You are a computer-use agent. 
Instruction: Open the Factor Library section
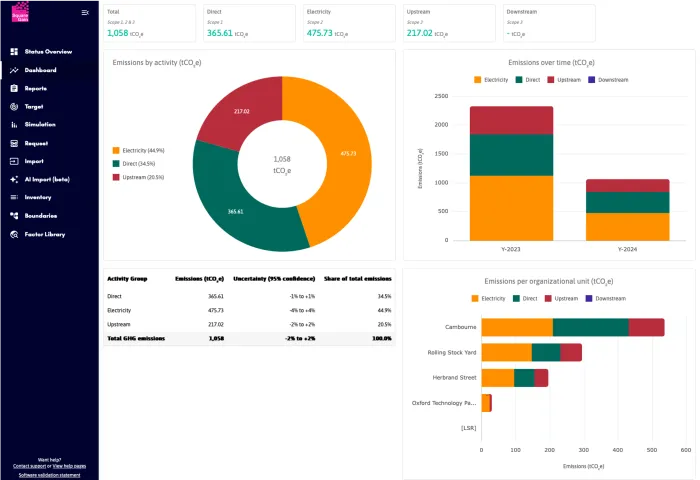click(x=45, y=234)
